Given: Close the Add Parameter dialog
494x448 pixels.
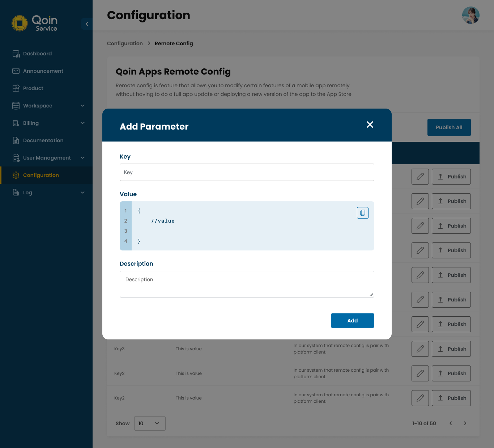Looking at the screenshot, I should [370, 124].
